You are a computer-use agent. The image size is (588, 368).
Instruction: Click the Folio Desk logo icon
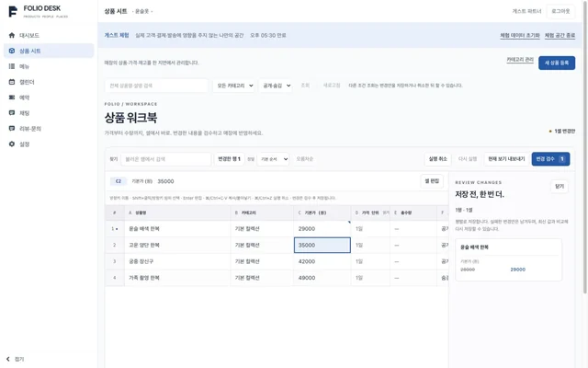pos(13,12)
